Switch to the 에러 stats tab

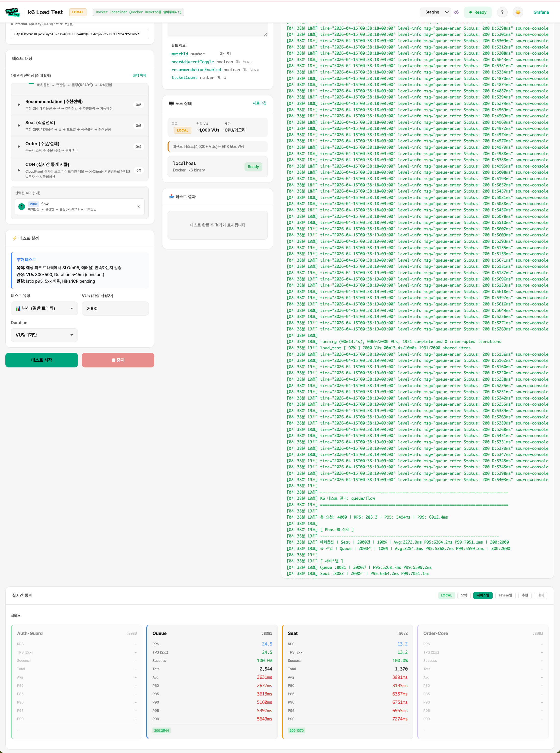click(x=540, y=595)
